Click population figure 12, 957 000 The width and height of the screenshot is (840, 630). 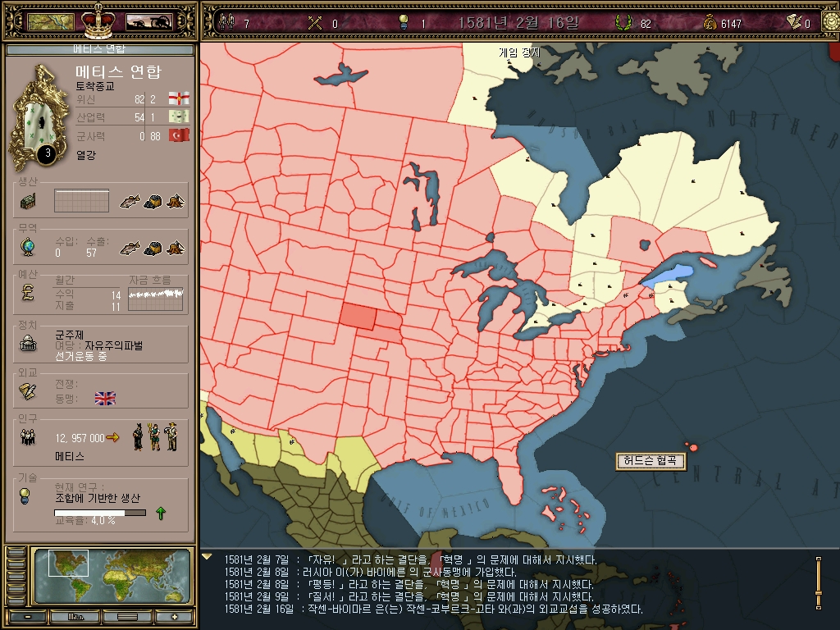80,438
